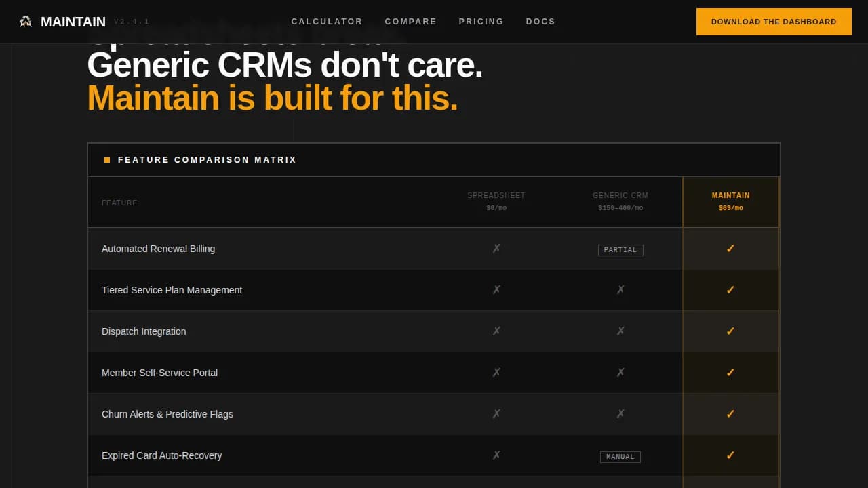The image size is (868, 488).
Task: Click the 'Generic CRMs don't care.' headline
Action: pyautogui.click(x=285, y=66)
